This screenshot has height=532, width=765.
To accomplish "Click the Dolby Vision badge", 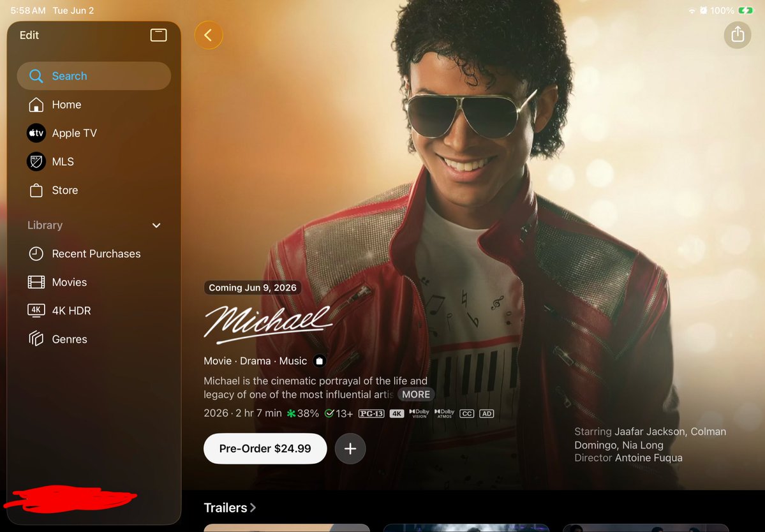I will tap(419, 413).
